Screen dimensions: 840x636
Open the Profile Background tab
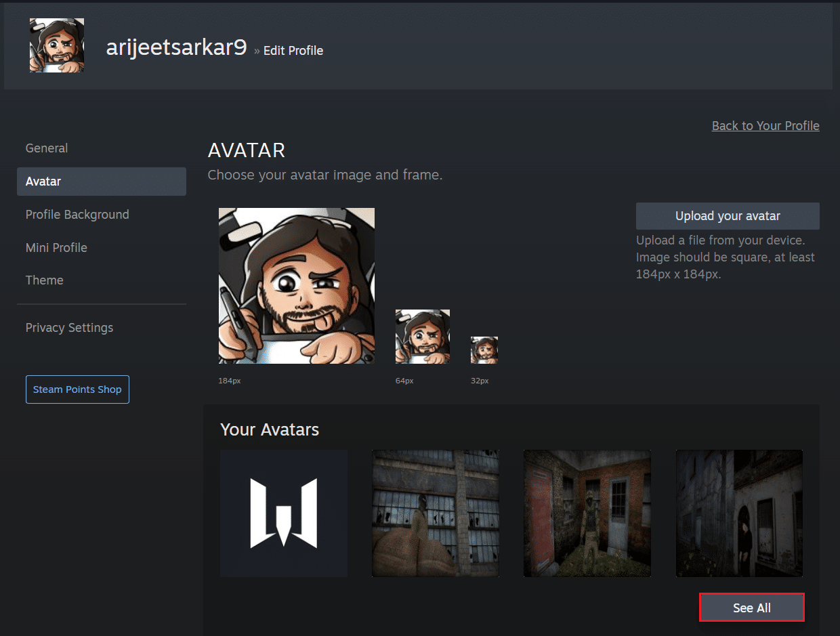click(77, 215)
